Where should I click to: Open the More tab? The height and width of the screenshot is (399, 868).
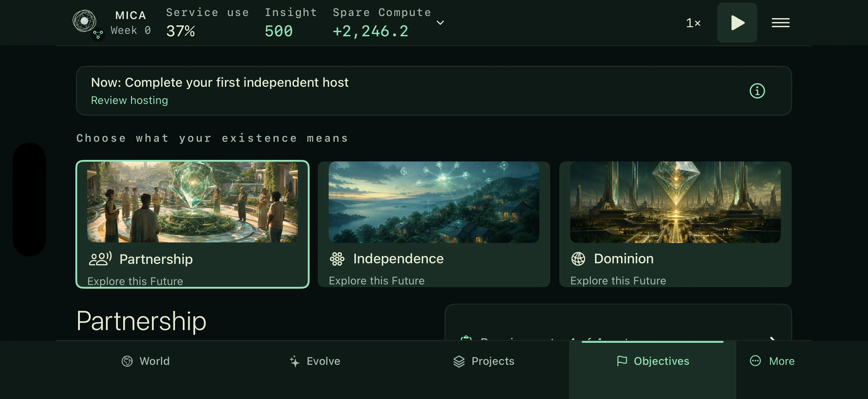coord(772,361)
